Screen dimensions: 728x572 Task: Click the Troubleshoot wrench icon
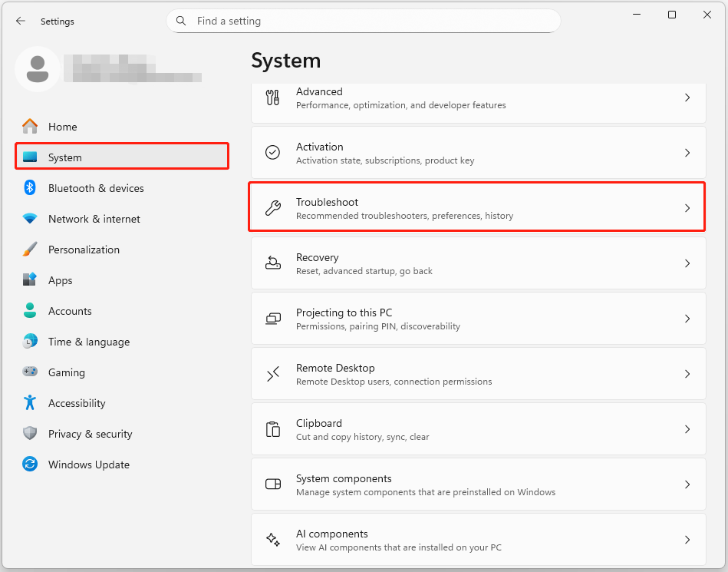[272, 207]
